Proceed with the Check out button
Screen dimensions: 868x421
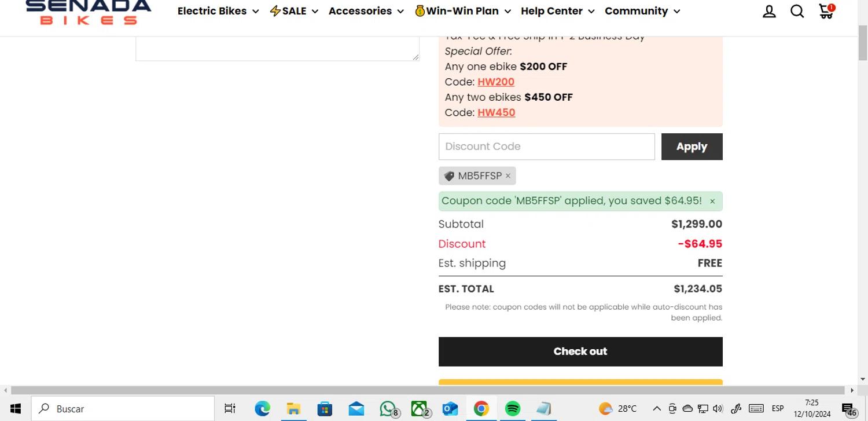coord(580,352)
